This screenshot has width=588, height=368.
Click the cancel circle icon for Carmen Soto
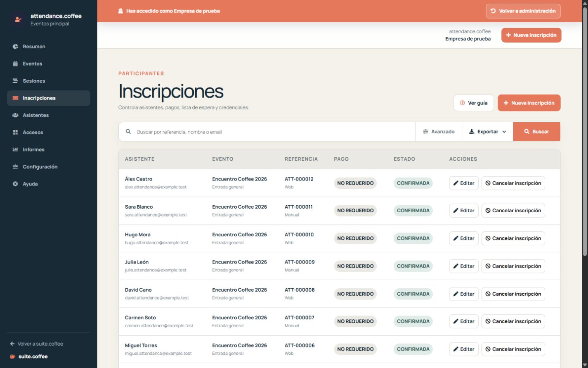[x=488, y=321]
